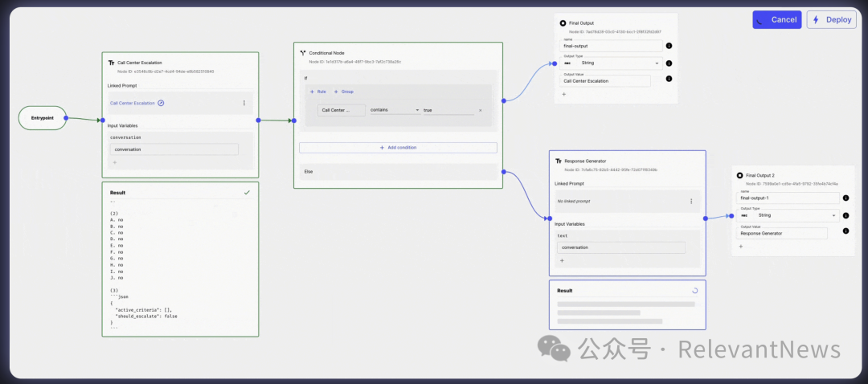Click the green checkmark in Result panel
Image resolution: width=868 pixels, height=384 pixels.
click(x=247, y=193)
